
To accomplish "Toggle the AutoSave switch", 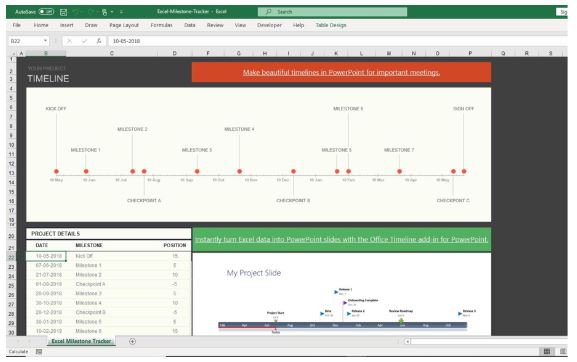I will [x=46, y=12].
